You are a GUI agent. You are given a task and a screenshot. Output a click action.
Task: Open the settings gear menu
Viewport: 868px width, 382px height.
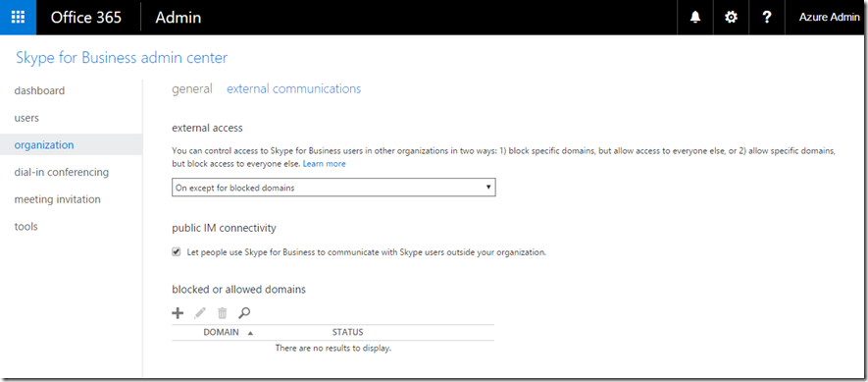(732, 18)
